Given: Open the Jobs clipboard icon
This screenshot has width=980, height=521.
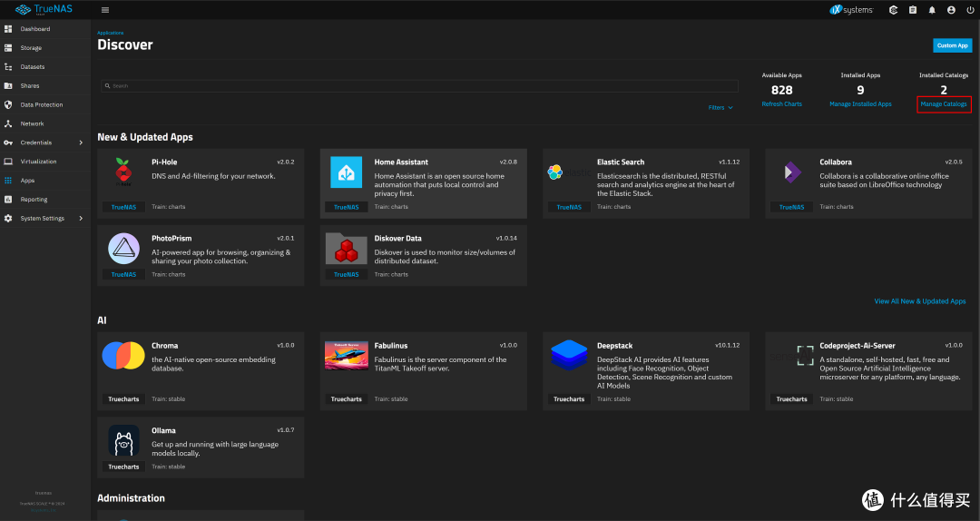Looking at the screenshot, I should [x=913, y=10].
